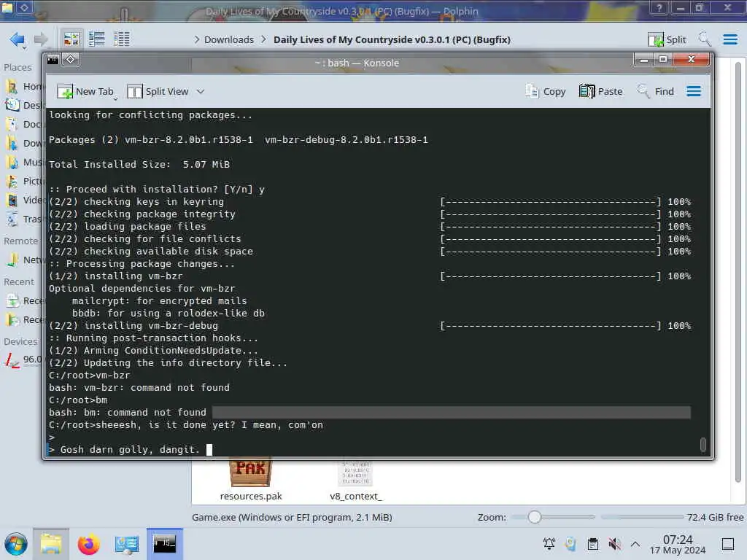This screenshot has width=747, height=560.
Task: Click show desktop button in taskbar
Action: pyautogui.click(x=728, y=544)
